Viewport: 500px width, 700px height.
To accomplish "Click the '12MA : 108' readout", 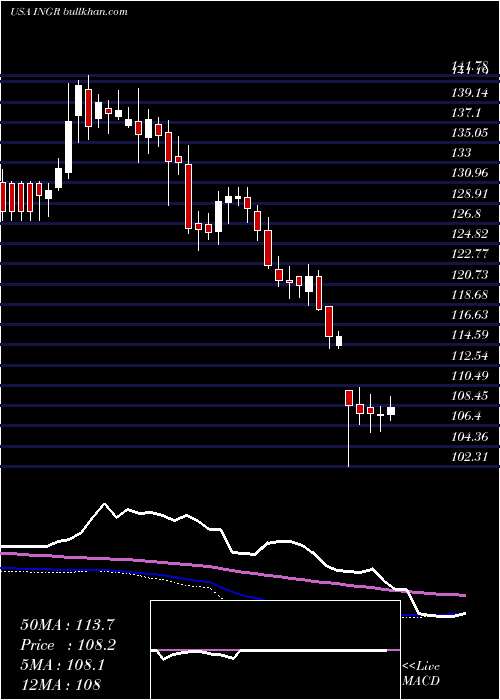I will point(60,684).
